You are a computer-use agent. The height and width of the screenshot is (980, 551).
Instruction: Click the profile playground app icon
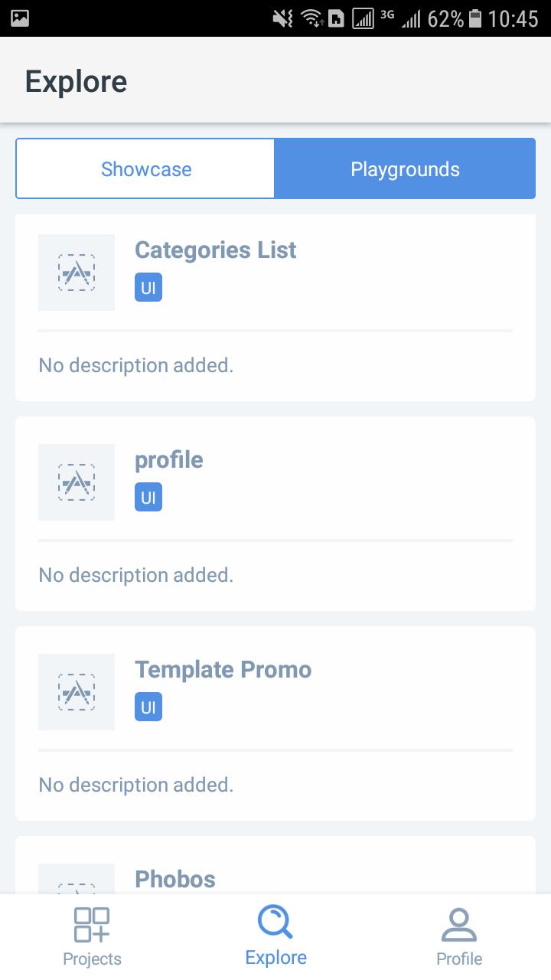[x=76, y=482]
